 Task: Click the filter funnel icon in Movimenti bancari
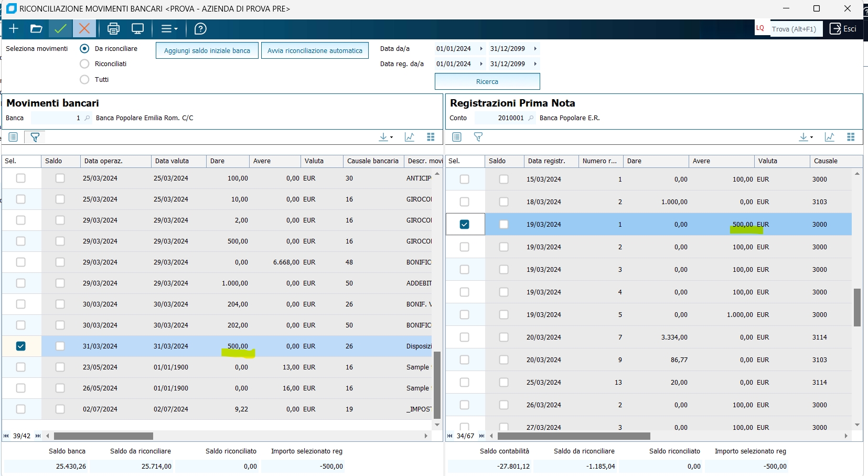35,137
